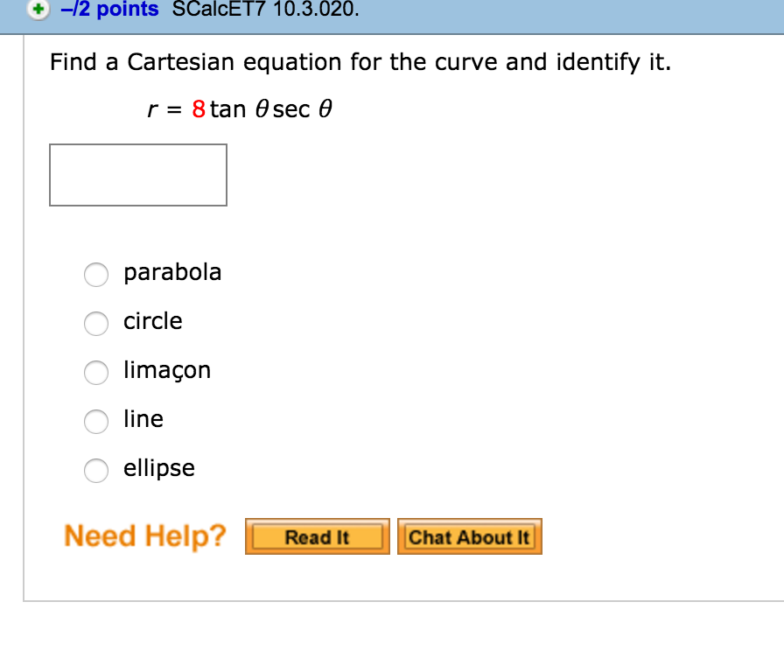Select the circle answer option

[96, 324]
